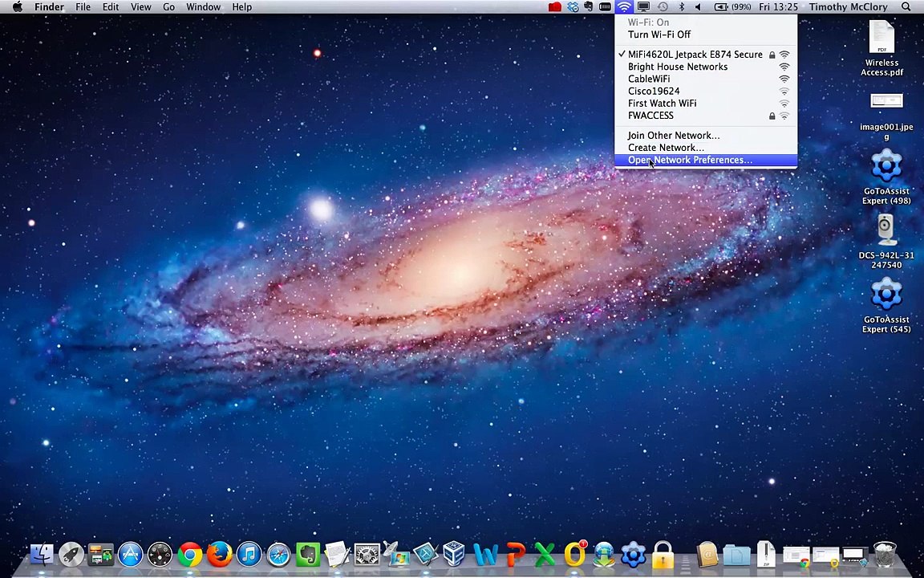Click the Spotlight magnifying glass icon
This screenshot has width=924, height=578.
pyautogui.click(x=906, y=7)
